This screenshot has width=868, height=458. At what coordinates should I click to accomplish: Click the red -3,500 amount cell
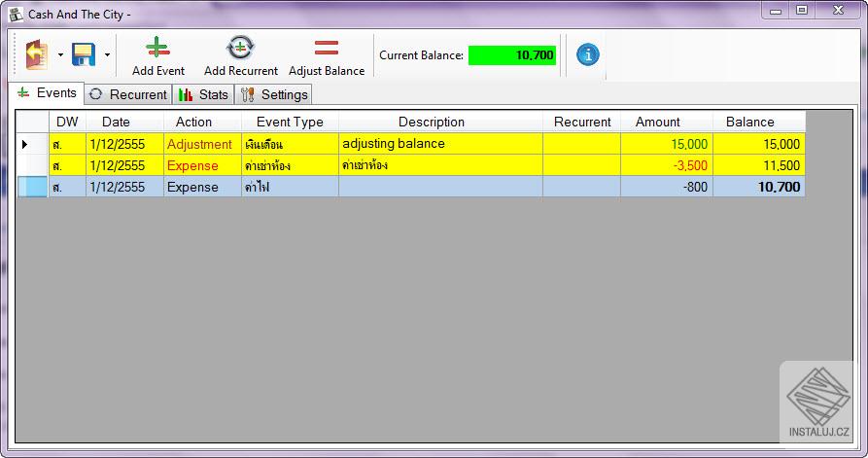pos(667,165)
